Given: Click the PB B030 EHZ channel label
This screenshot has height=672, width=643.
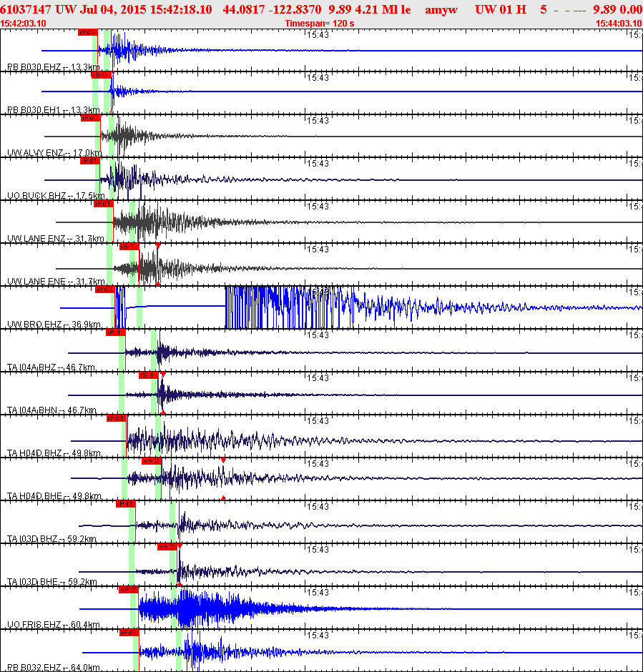Looking at the screenshot, I should (34, 67).
